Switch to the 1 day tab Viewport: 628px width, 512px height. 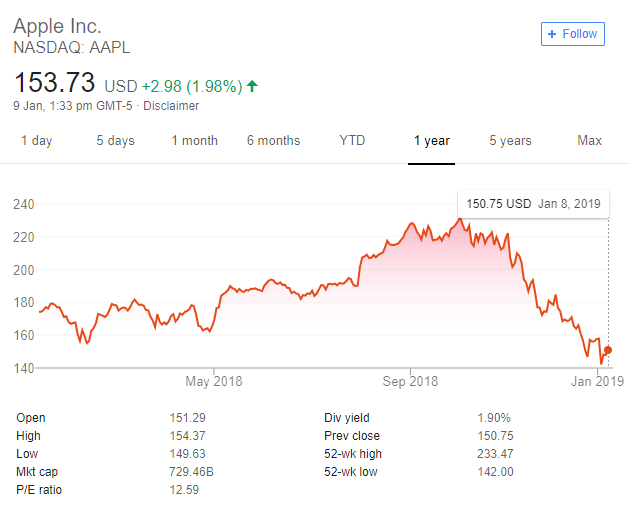tap(36, 141)
